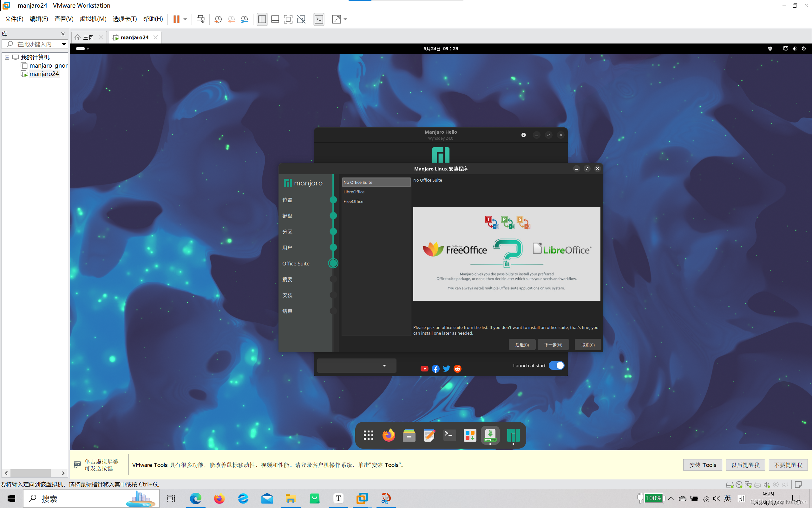Enter full screen mode icon
The image size is (812, 508).
[x=288, y=19]
